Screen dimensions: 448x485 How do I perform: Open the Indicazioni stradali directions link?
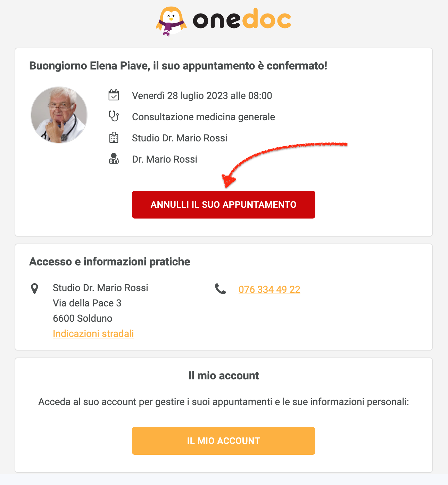click(x=93, y=334)
